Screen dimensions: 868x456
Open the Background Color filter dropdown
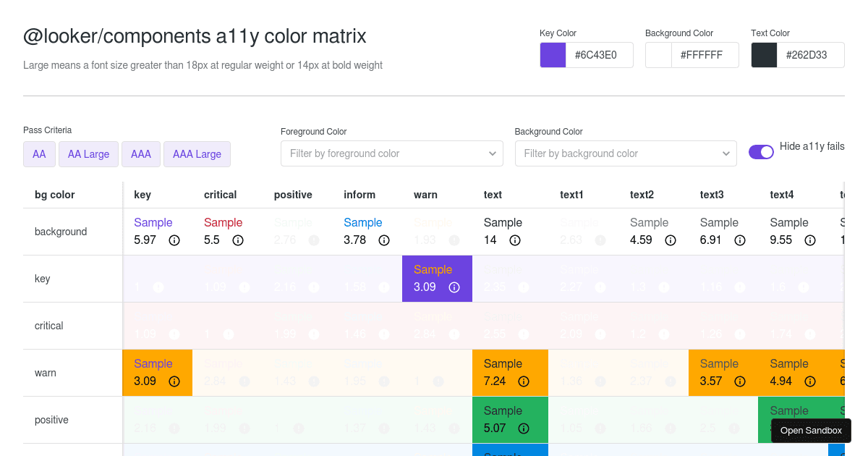[x=626, y=153]
